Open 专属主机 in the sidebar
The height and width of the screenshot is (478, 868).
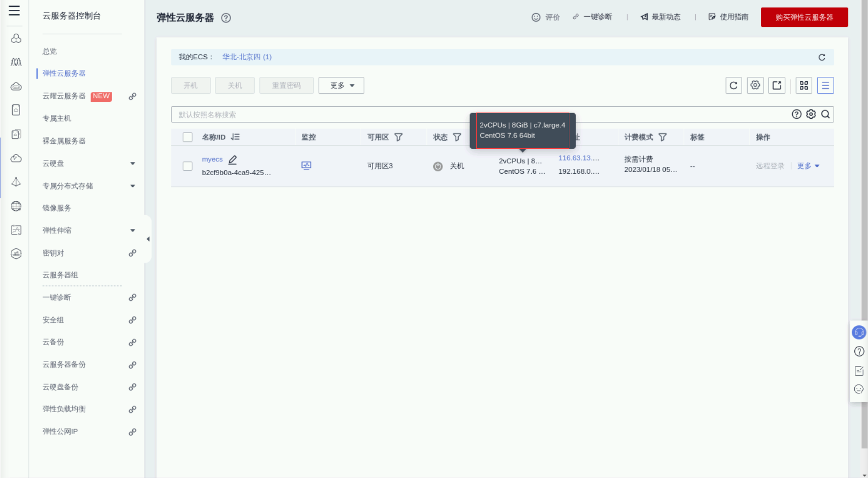coord(57,118)
